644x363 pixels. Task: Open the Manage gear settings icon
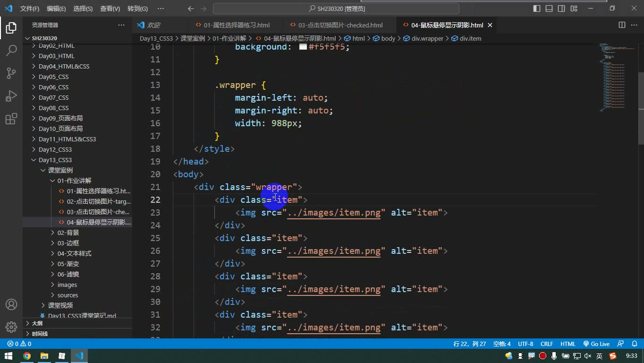(x=11, y=327)
